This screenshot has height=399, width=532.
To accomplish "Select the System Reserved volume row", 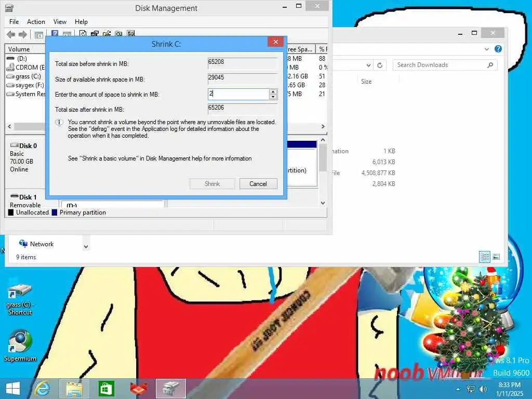I will 25,94.
